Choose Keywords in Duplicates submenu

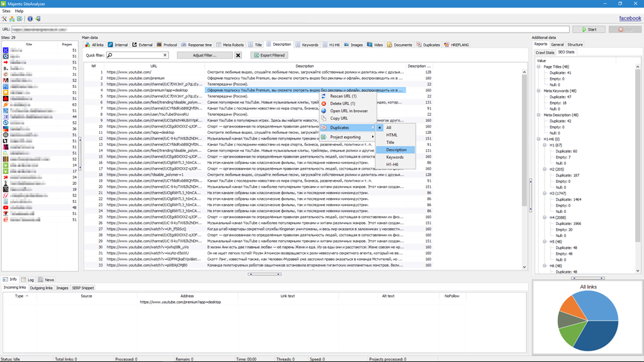pyautogui.click(x=396, y=157)
